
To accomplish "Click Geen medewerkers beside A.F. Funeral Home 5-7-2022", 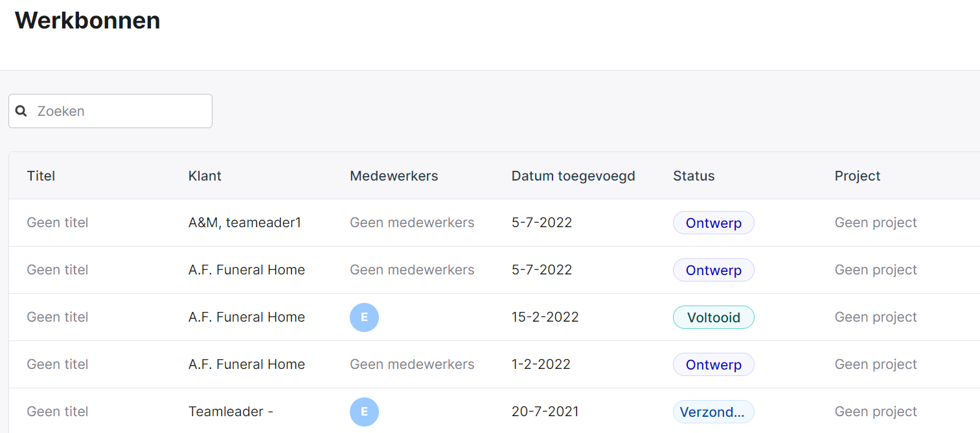I will click(412, 270).
